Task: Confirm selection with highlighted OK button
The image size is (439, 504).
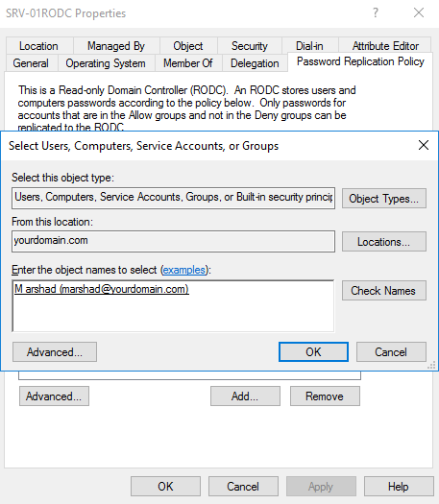Action: 313,352
